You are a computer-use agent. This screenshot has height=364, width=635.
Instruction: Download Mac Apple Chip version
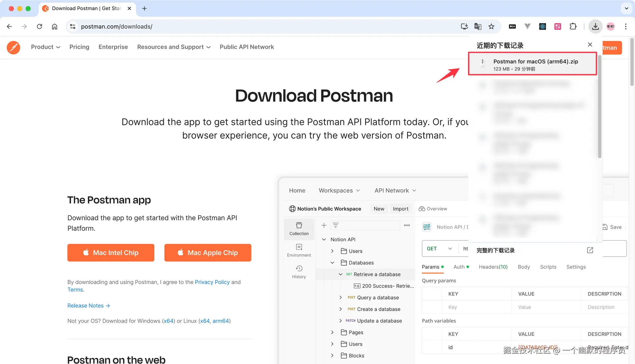coord(208,253)
